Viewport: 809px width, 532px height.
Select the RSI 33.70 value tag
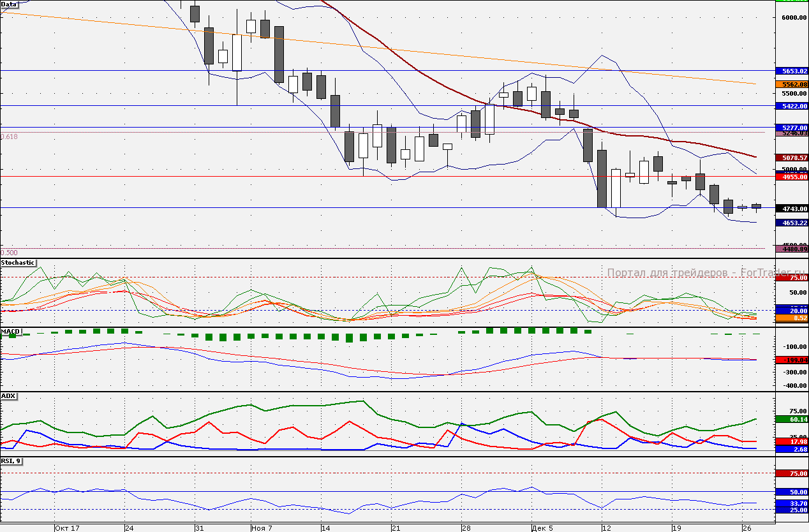(792, 503)
